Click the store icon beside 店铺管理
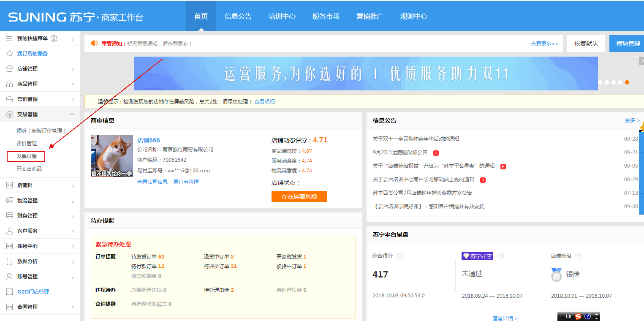The image size is (644, 321). (9, 69)
